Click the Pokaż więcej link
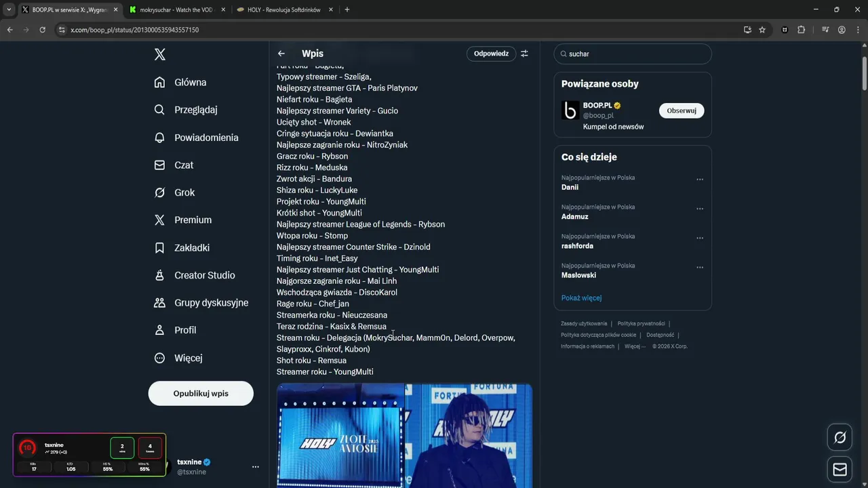The height and width of the screenshot is (488, 868). click(x=581, y=298)
